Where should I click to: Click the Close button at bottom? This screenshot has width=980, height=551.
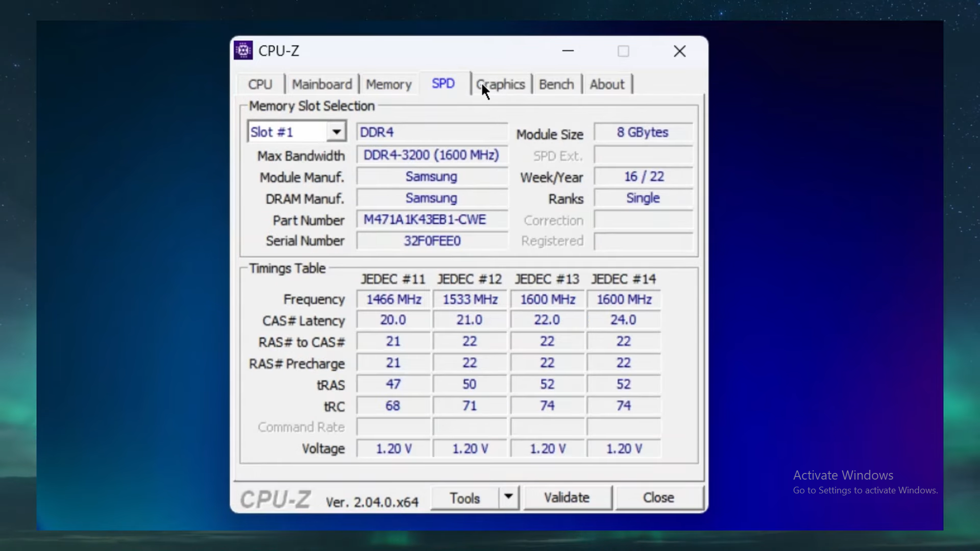659,497
